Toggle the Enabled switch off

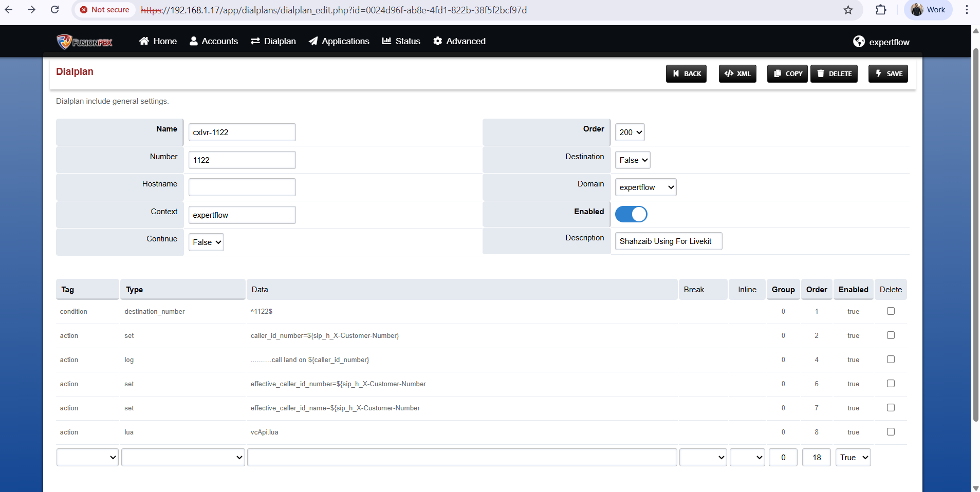pyautogui.click(x=631, y=214)
